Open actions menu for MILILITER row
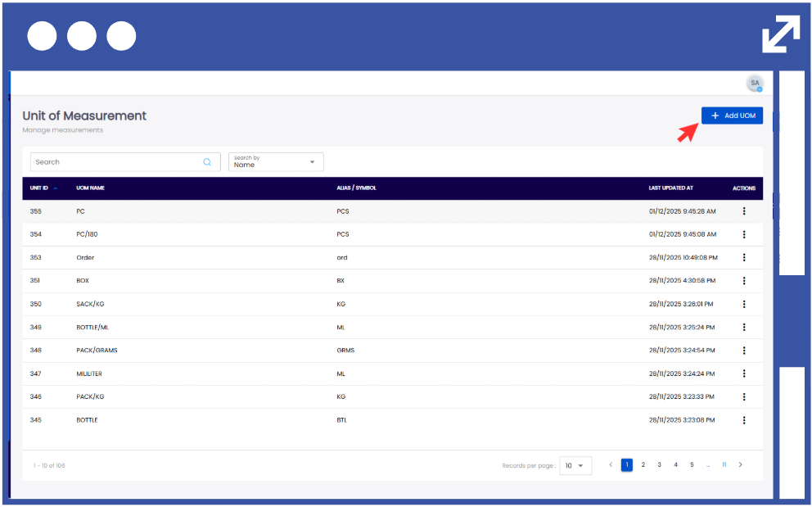The width and height of the screenshot is (812, 507). pyautogui.click(x=743, y=373)
